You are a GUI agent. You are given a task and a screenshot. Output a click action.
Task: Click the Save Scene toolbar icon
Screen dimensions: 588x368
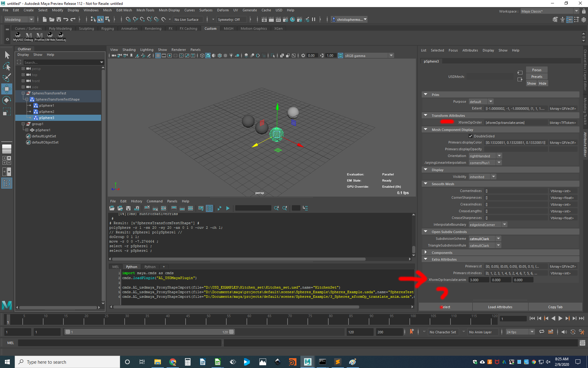pos(59,19)
